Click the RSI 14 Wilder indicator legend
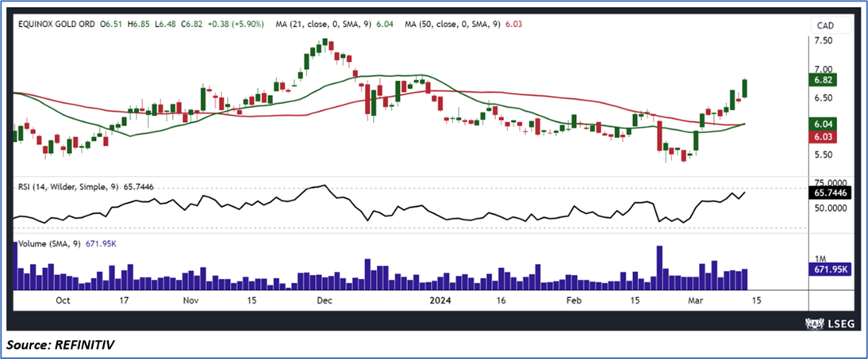 tap(85, 188)
